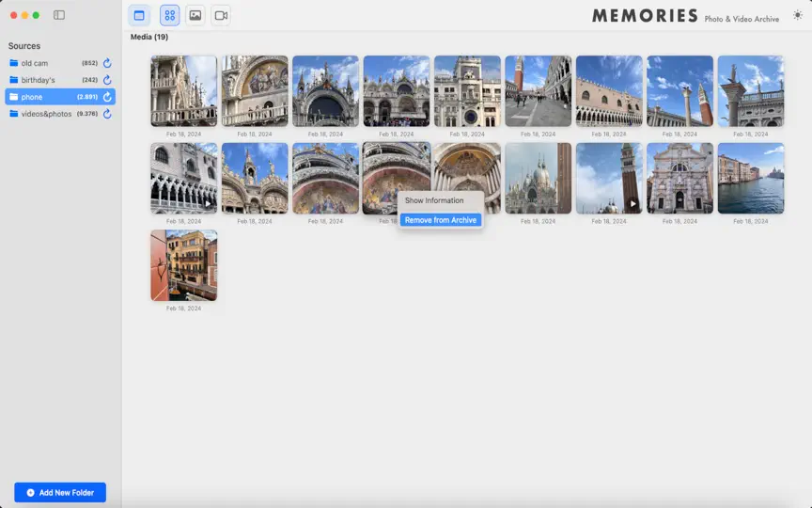The height and width of the screenshot is (508, 812).
Task: Filter by videos only icon
Action: pos(221,16)
